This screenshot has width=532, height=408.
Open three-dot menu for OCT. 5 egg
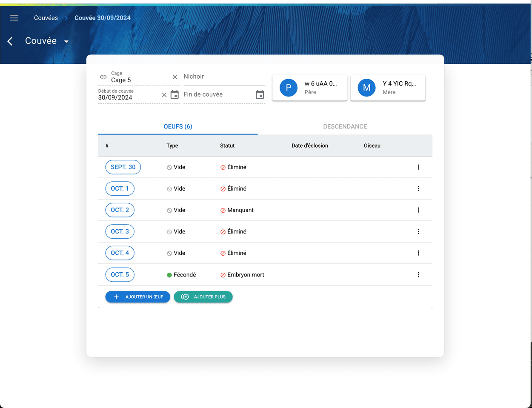click(418, 275)
